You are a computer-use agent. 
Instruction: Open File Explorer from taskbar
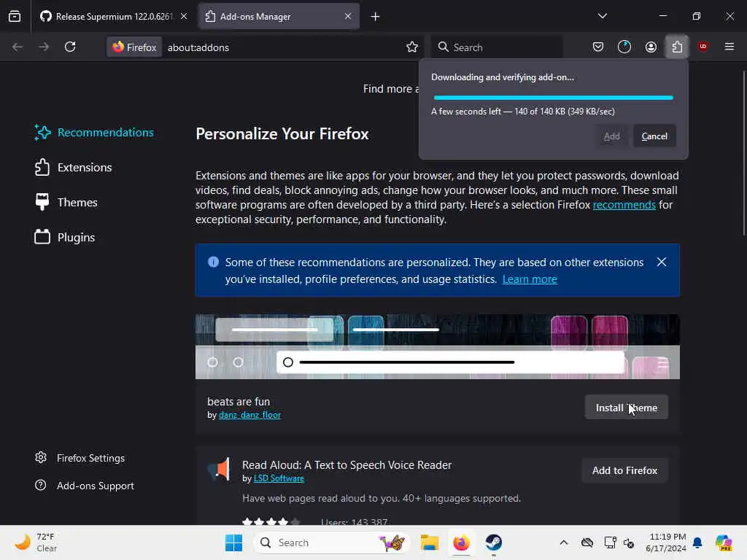(429, 542)
